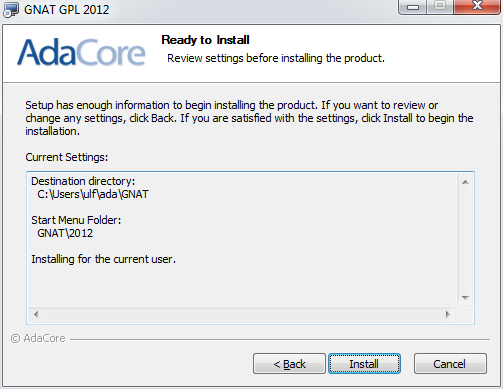Click the scroll right arrow in settings box
The width and height of the screenshot is (503, 389).
[447, 314]
